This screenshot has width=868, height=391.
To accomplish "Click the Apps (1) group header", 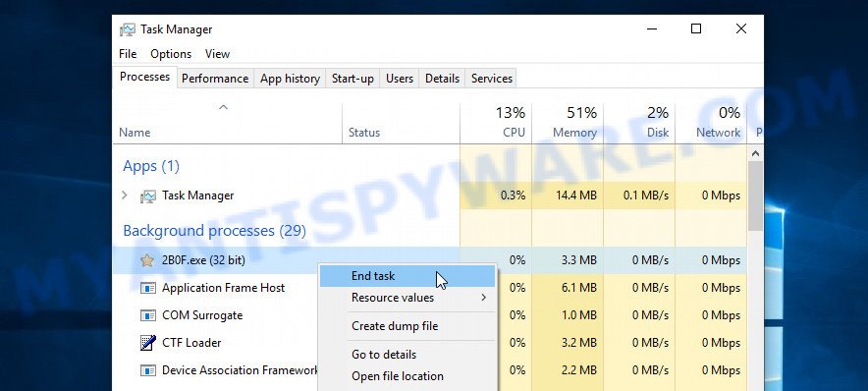I will click(151, 166).
